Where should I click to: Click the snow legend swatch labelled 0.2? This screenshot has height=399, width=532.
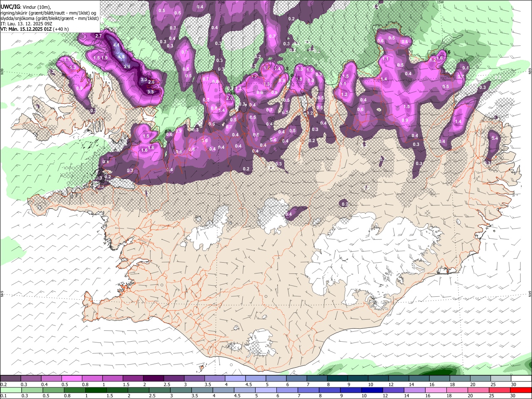click(10, 379)
